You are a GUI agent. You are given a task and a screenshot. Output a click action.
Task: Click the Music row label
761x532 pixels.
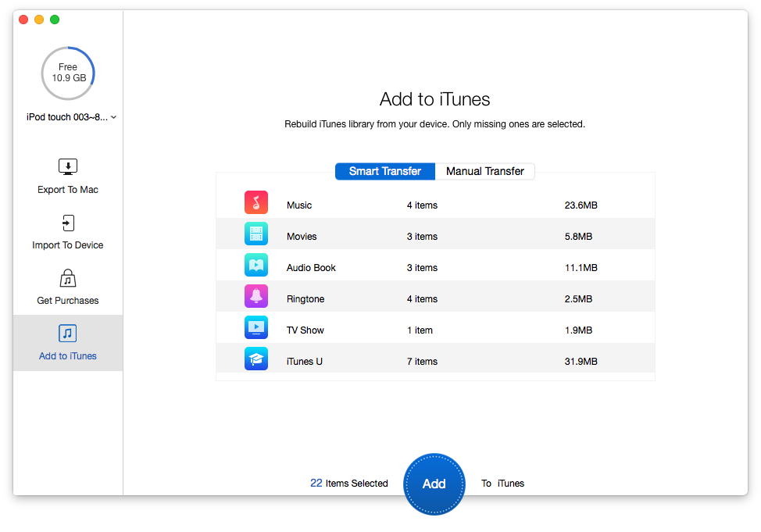pyautogui.click(x=299, y=205)
